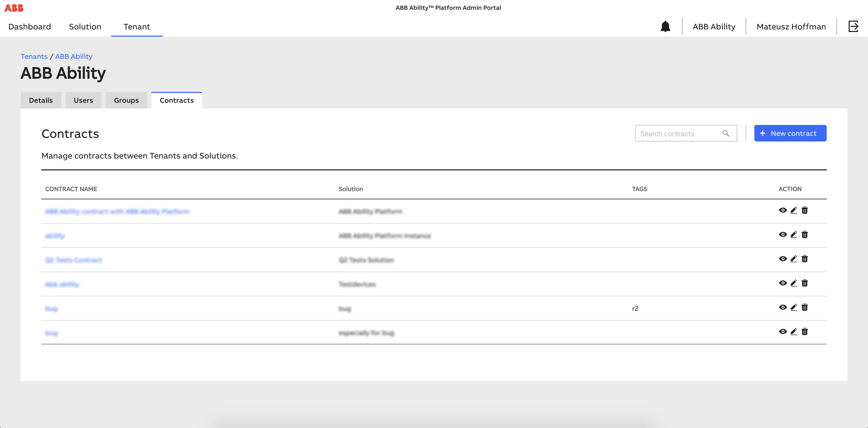This screenshot has height=428, width=868.
Task: Edit the Q2 Tests Contract via its pencil icon
Action: coord(794,259)
